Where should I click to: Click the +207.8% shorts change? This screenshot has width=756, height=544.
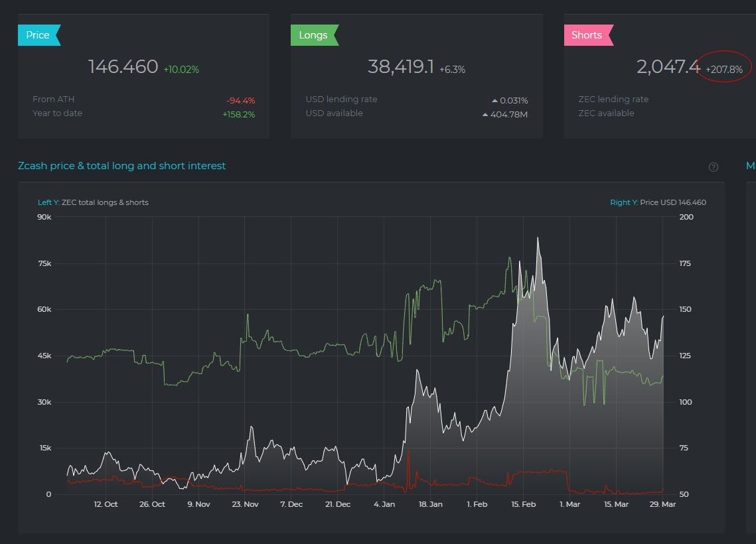point(724,70)
